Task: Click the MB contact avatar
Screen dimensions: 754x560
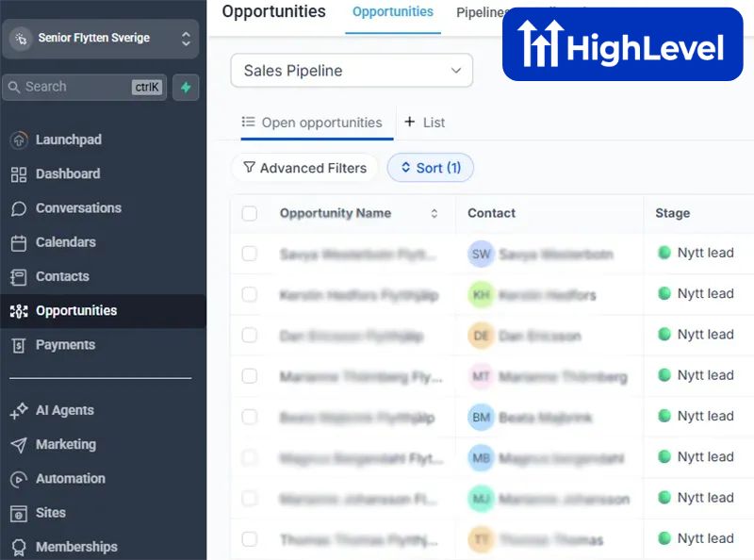Action: 481,458
